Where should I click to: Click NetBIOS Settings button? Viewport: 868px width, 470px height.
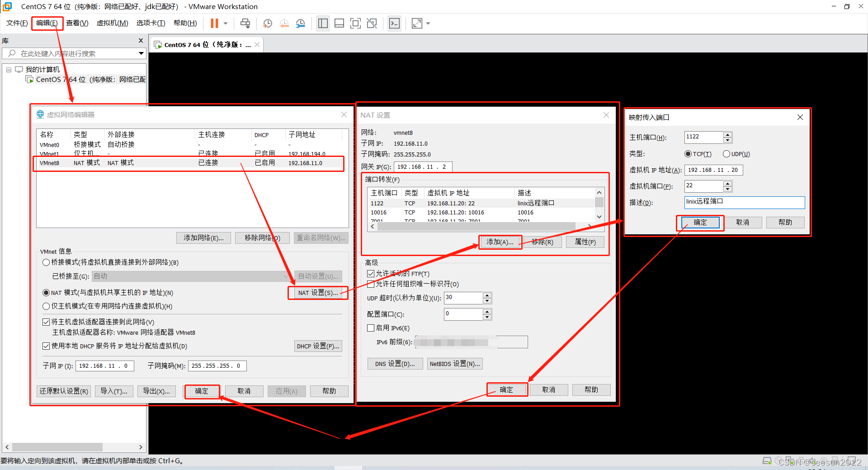455,364
